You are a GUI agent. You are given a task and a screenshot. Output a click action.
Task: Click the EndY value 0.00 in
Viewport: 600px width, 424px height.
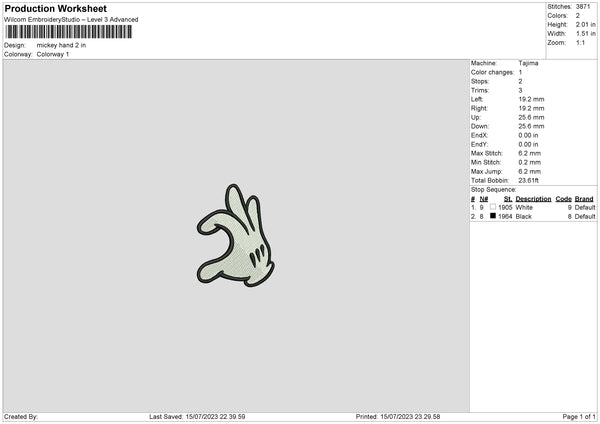pyautogui.click(x=528, y=145)
